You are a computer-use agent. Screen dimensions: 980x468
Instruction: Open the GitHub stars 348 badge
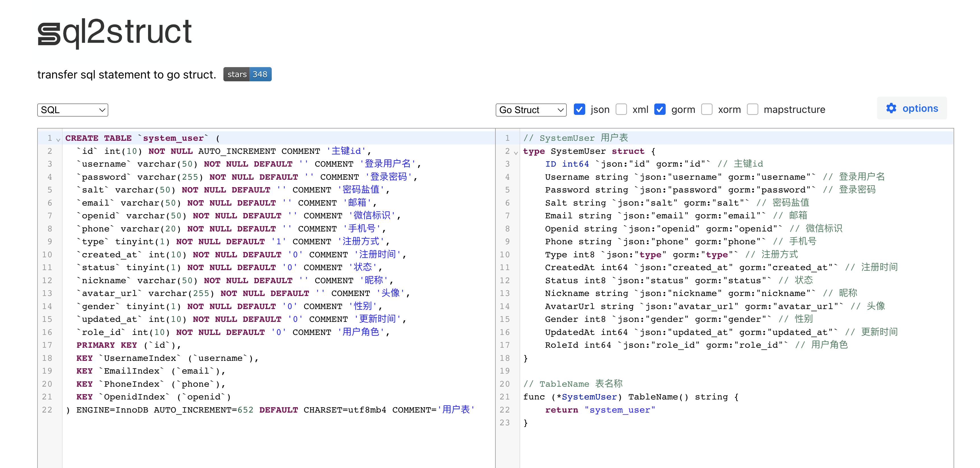pos(247,74)
